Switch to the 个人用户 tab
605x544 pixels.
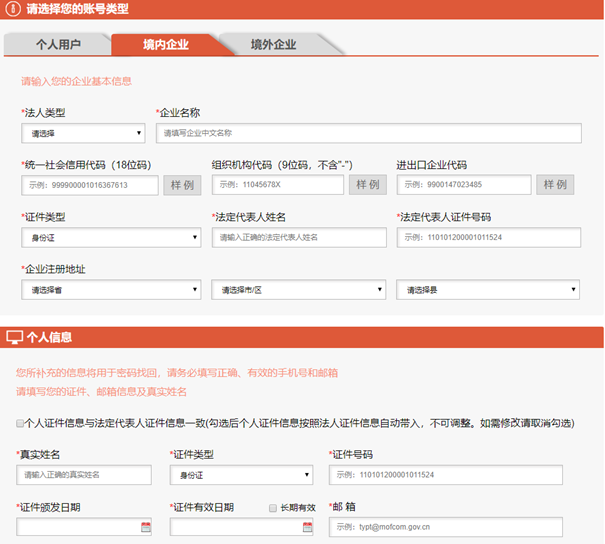coord(58,45)
